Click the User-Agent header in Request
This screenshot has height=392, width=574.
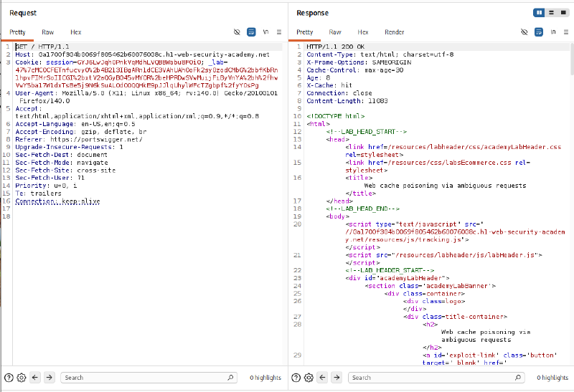[x=146, y=97]
